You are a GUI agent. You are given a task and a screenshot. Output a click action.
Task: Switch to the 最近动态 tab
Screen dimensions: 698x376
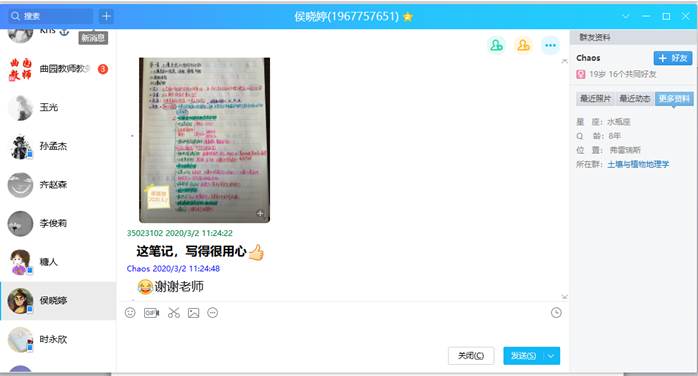click(x=635, y=98)
